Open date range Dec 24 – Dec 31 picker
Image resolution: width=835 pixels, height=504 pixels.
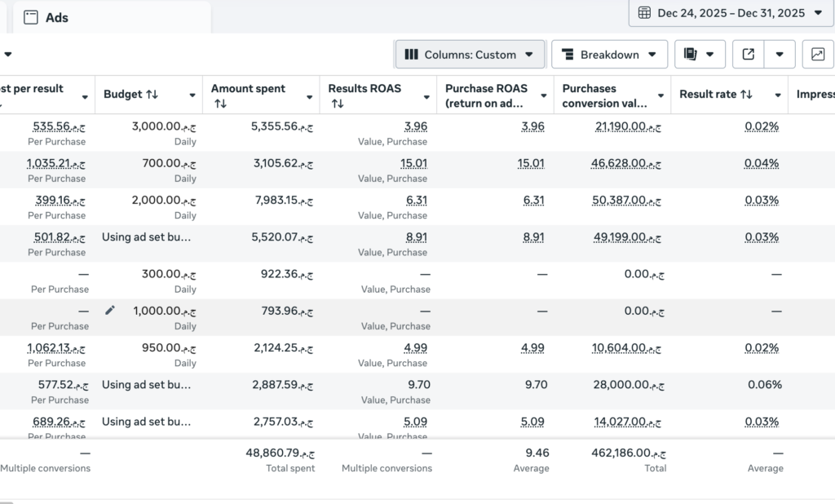click(x=731, y=13)
